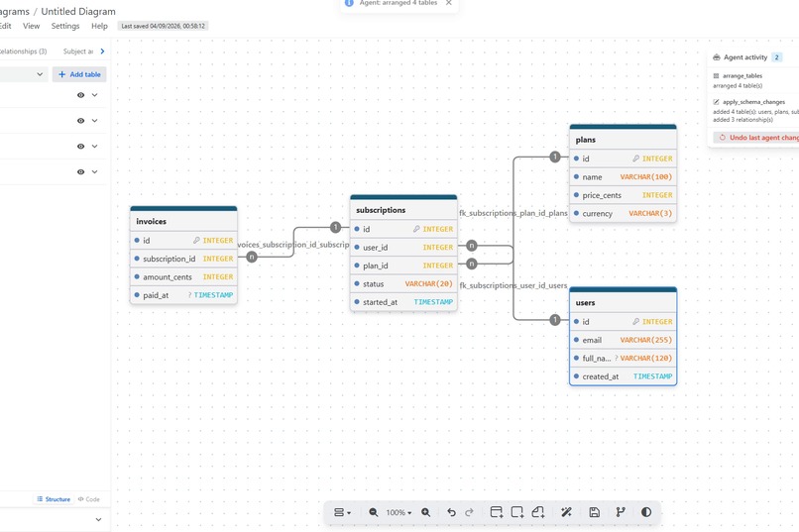Select the users table header
Viewport: 799px width, 532px height.
(623, 302)
